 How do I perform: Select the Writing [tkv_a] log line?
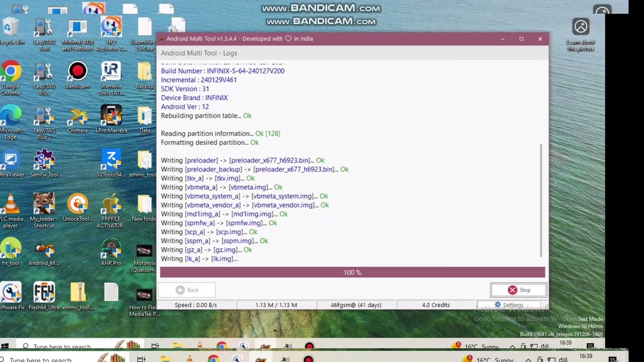click(208, 178)
